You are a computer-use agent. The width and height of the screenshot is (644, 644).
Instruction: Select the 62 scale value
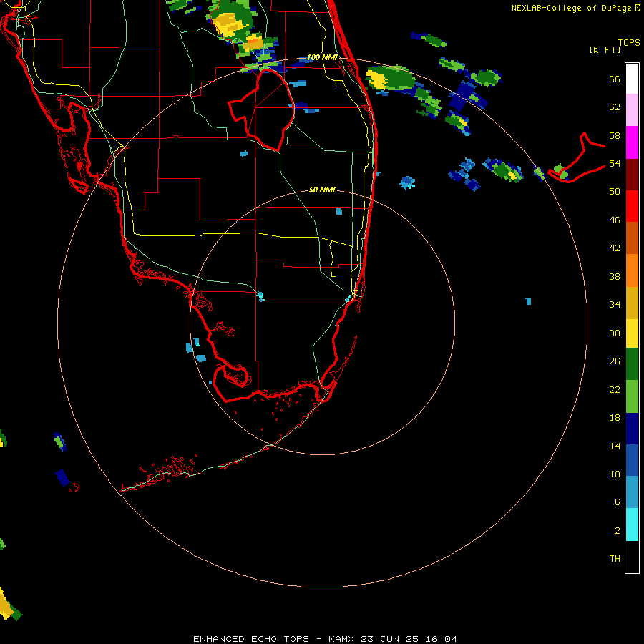tap(615, 107)
